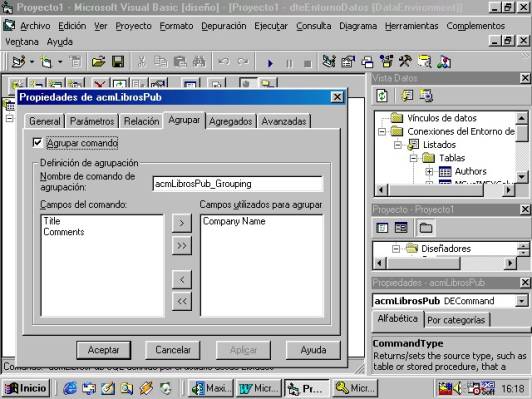
Task: Open the Archivo menu
Action: coord(35,26)
